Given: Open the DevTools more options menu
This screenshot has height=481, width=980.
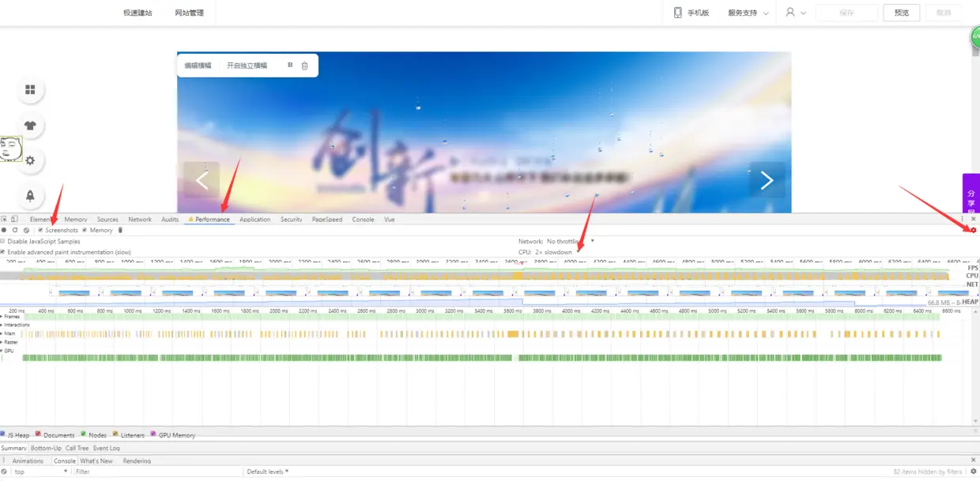Looking at the screenshot, I should tap(962, 219).
